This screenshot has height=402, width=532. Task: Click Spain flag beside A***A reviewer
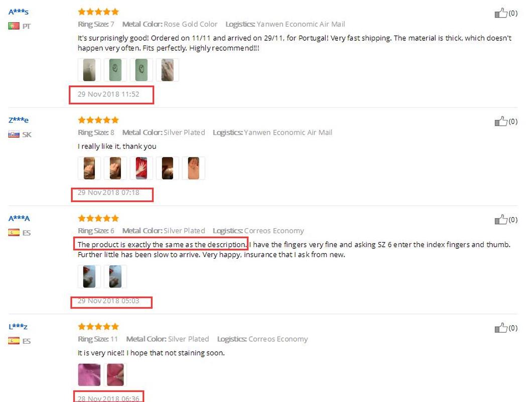click(x=14, y=233)
